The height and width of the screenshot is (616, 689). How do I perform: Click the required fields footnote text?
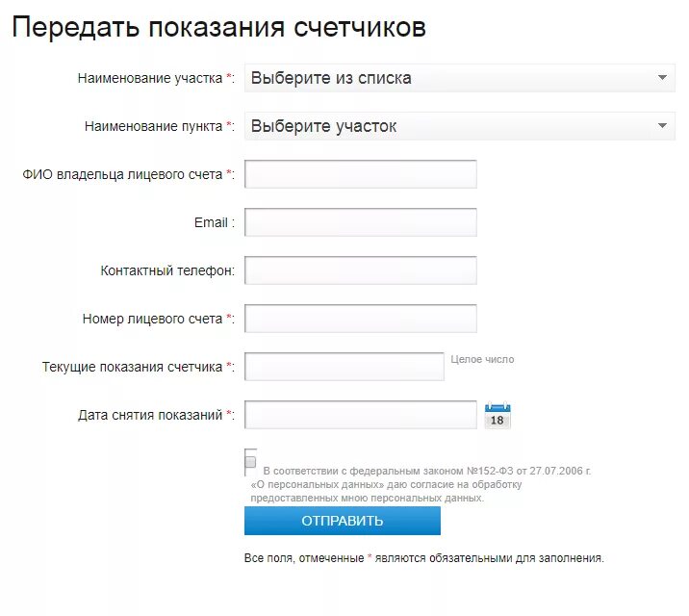424,558
